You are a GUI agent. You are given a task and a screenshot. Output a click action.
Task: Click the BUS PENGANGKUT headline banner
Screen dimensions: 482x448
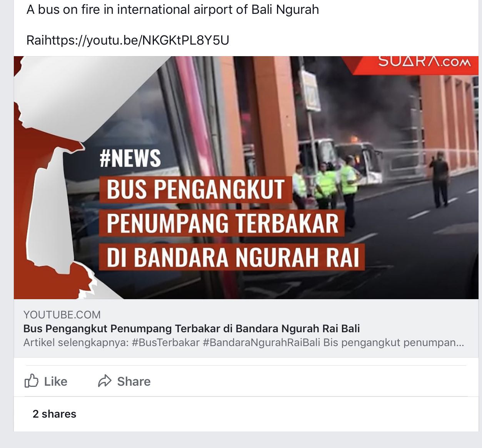tap(195, 189)
